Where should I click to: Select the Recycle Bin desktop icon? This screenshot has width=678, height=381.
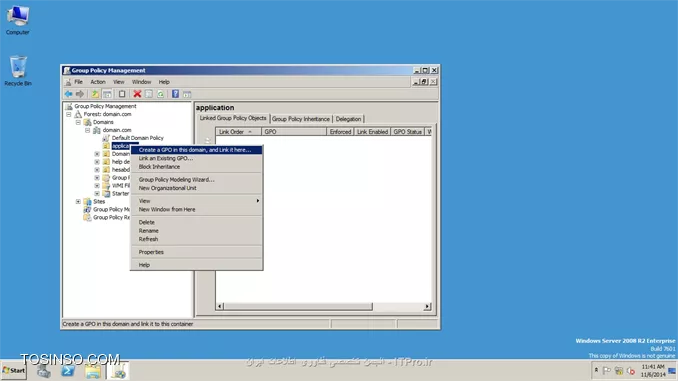tap(18, 71)
